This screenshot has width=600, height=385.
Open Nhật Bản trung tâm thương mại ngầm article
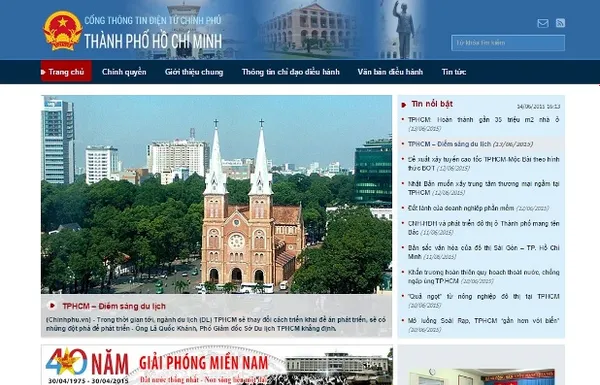(483, 188)
